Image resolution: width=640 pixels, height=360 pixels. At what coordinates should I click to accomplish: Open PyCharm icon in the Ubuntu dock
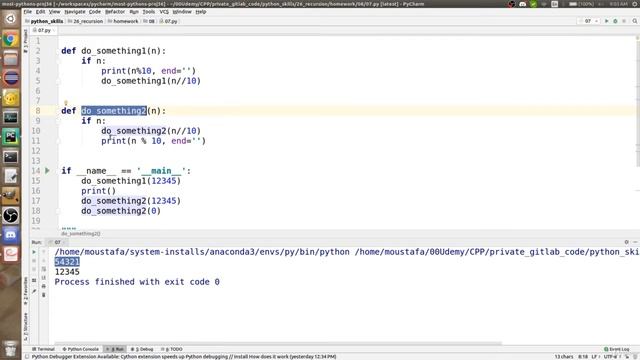pyautogui.click(x=11, y=137)
